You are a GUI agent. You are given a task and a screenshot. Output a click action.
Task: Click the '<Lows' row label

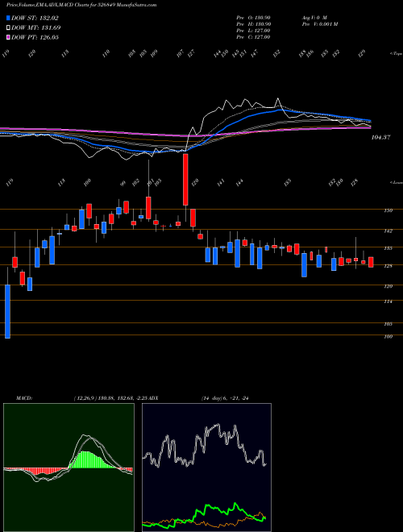pos(396,182)
